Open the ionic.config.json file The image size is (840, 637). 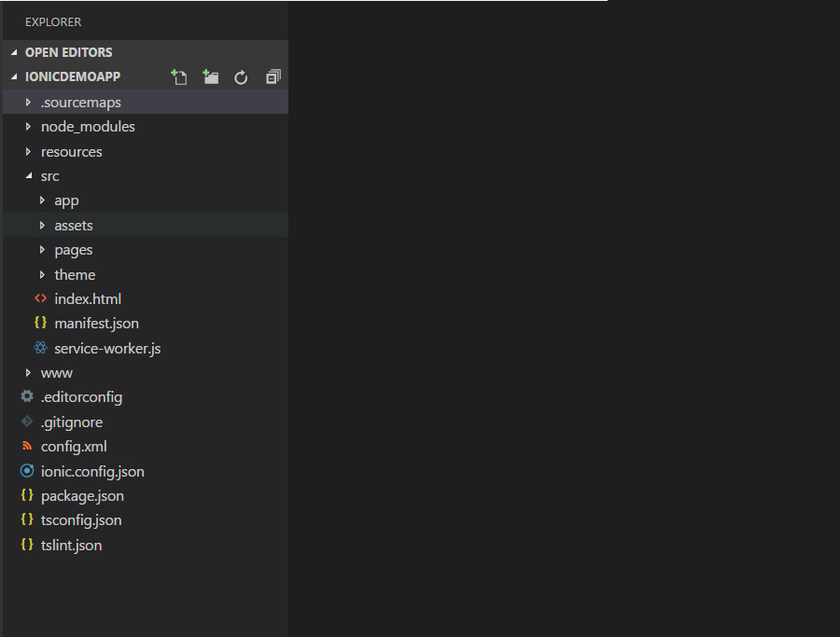[92, 472]
